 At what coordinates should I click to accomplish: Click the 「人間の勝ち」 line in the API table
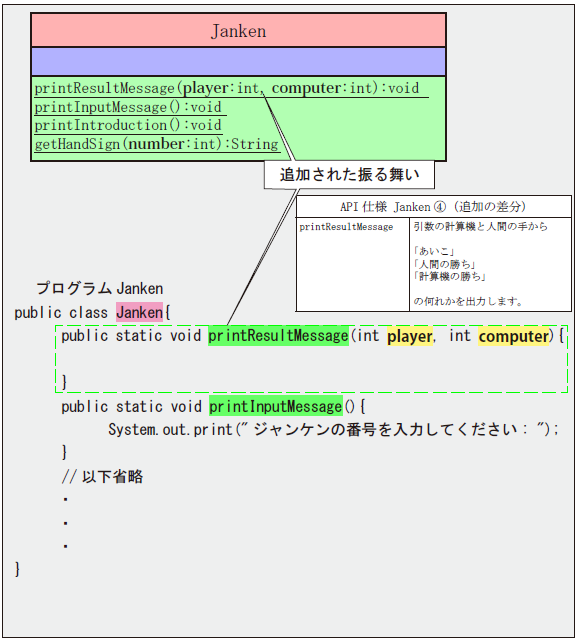tap(444, 264)
